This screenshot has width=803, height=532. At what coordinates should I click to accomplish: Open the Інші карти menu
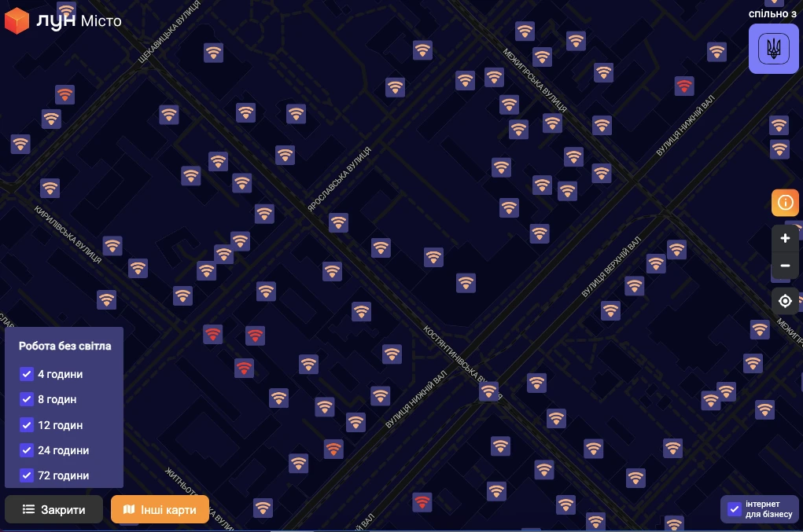tap(160, 509)
